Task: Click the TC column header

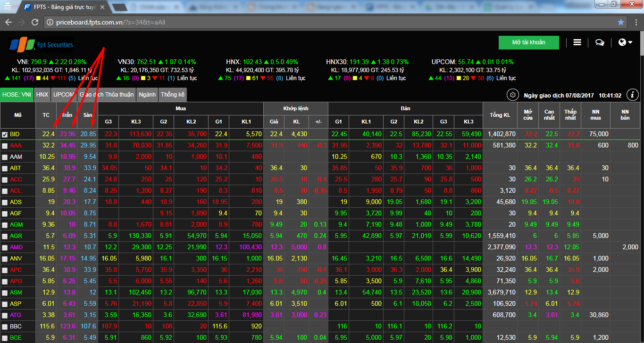Action: (46, 115)
